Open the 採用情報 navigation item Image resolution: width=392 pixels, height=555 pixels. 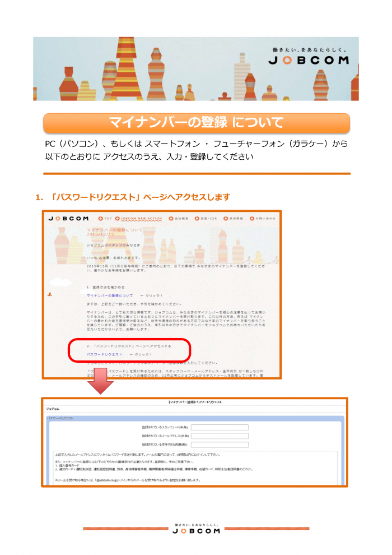click(234, 219)
